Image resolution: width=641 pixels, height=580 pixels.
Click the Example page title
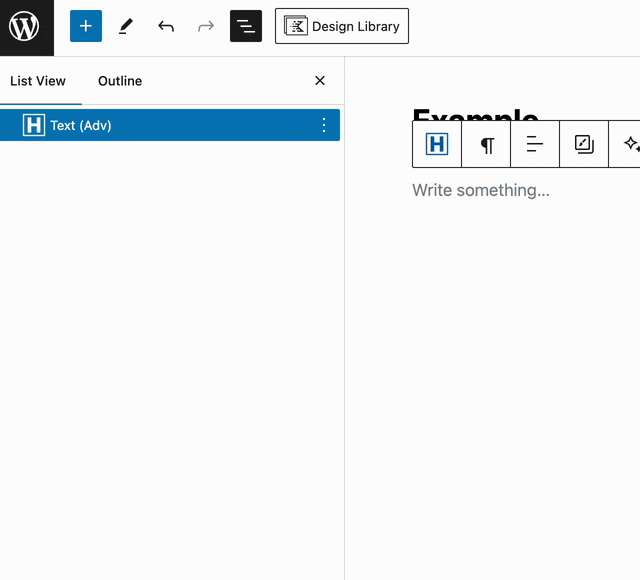tap(475, 114)
